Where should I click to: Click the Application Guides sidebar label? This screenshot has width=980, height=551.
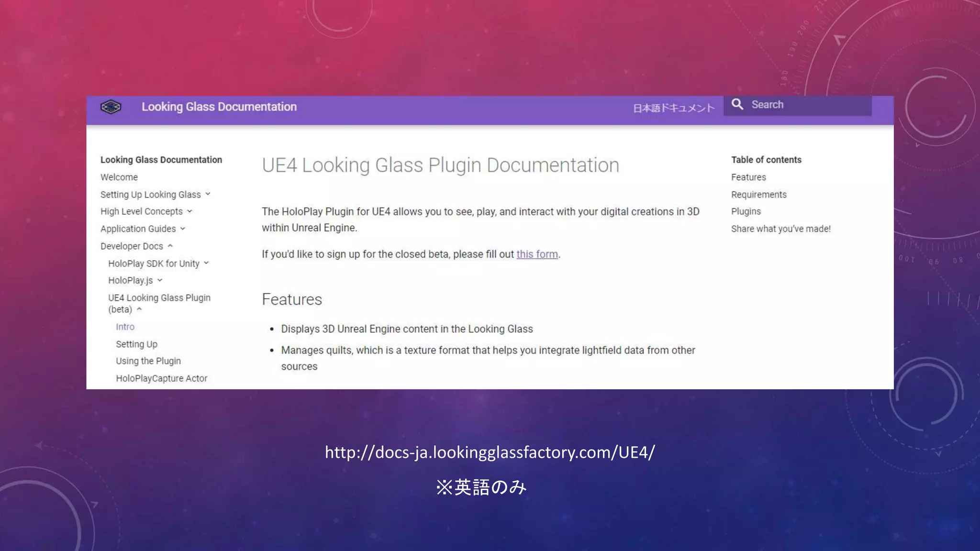138,229
